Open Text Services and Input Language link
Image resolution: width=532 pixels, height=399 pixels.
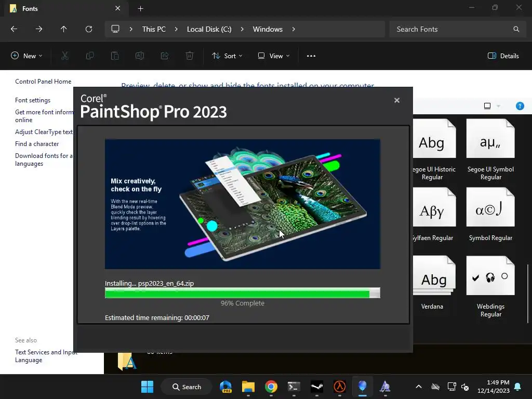[x=46, y=356]
